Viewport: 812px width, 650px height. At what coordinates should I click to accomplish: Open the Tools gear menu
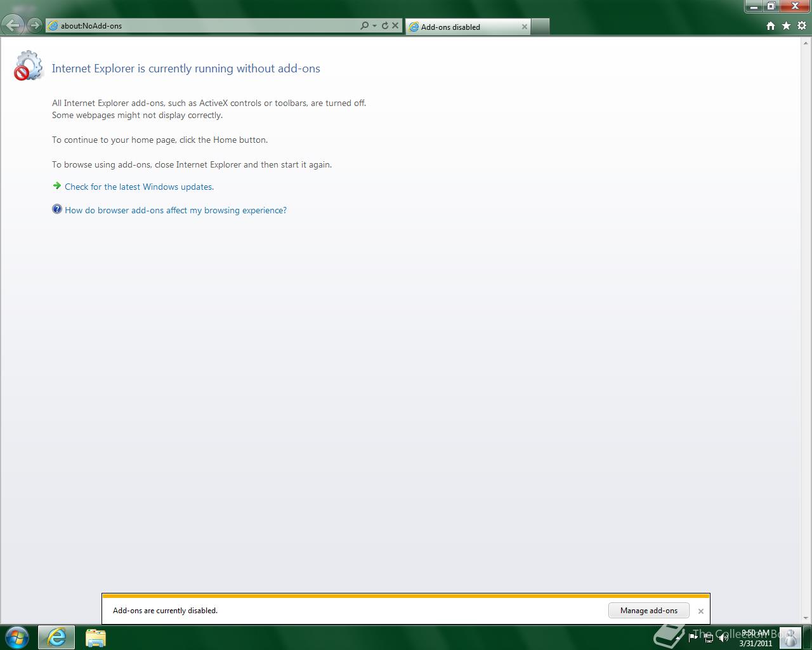click(x=802, y=26)
